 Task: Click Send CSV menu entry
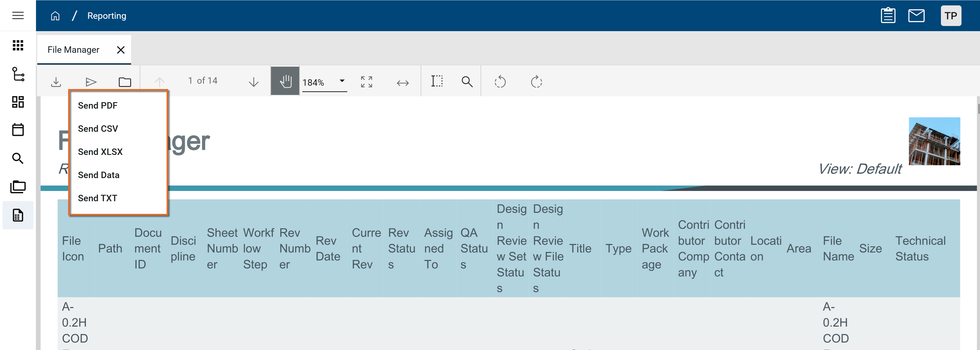click(98, 129)
